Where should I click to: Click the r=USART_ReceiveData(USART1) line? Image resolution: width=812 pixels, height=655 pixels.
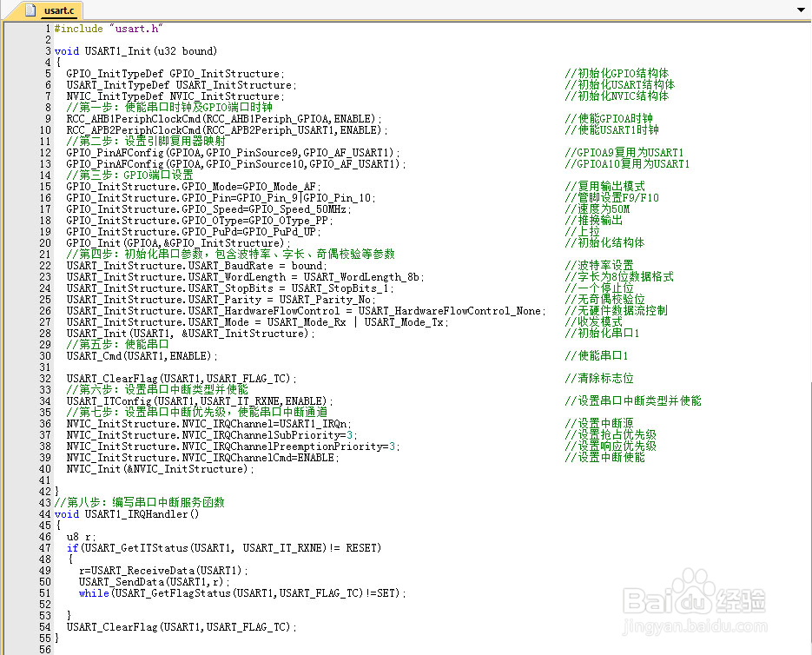coord(163,571)
